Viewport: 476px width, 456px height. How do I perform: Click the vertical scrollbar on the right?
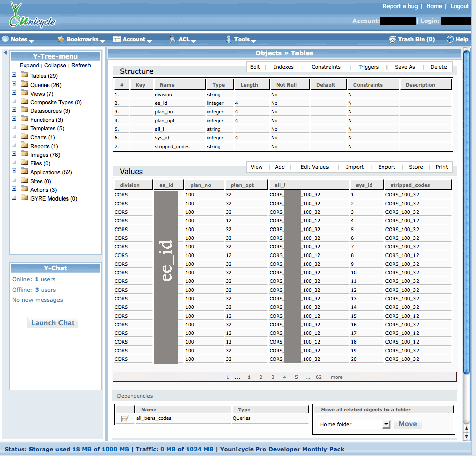point(466,204)
